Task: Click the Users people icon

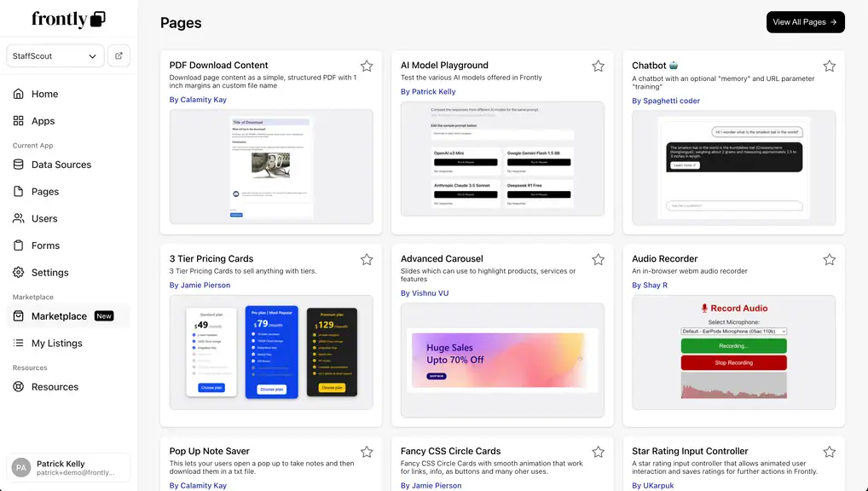Action: [x=19, y=218]
